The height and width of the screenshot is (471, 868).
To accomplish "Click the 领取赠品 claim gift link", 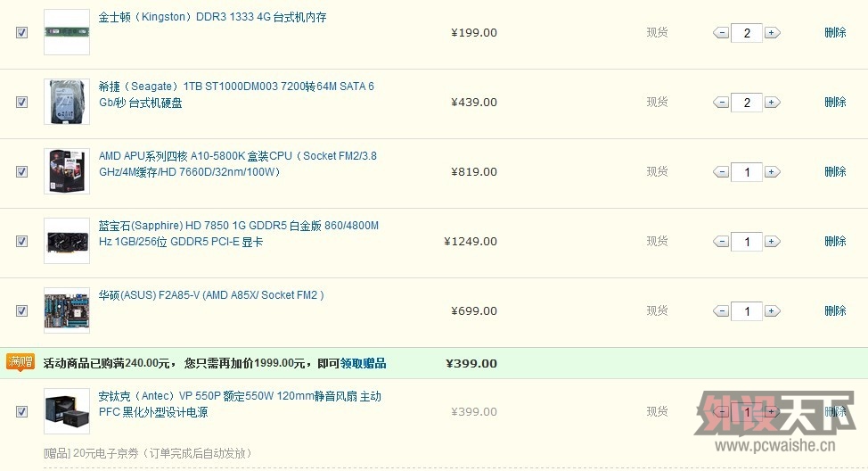I will pyautogui.click(x=363, y=363).
